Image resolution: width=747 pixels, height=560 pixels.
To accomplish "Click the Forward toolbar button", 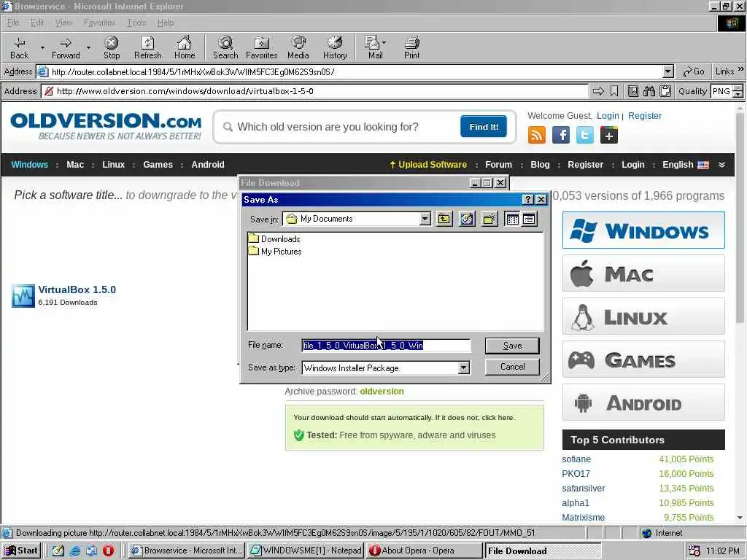I will coord(66,48).
